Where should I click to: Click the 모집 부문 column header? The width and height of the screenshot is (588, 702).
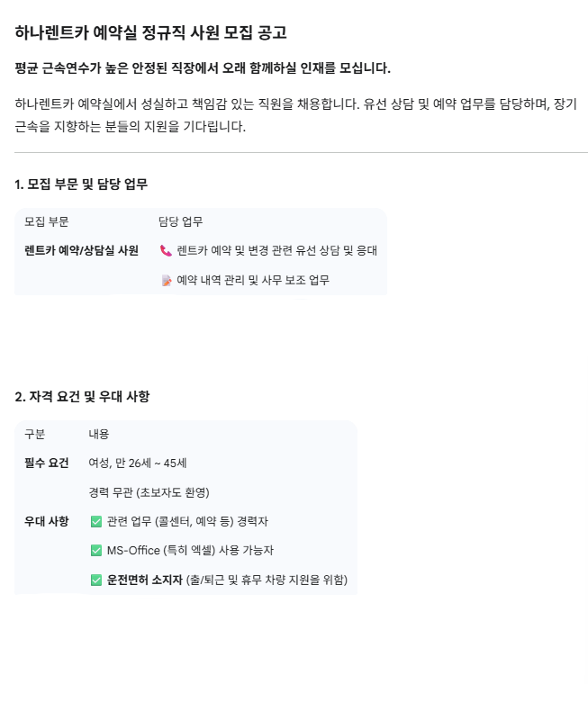(47, 221)
